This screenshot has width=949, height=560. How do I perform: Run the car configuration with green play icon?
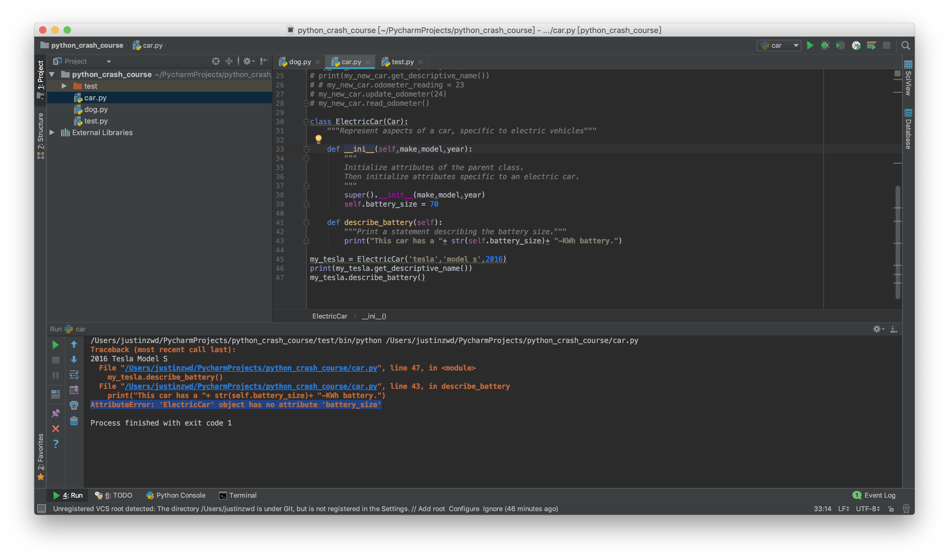tap(810, 46)
